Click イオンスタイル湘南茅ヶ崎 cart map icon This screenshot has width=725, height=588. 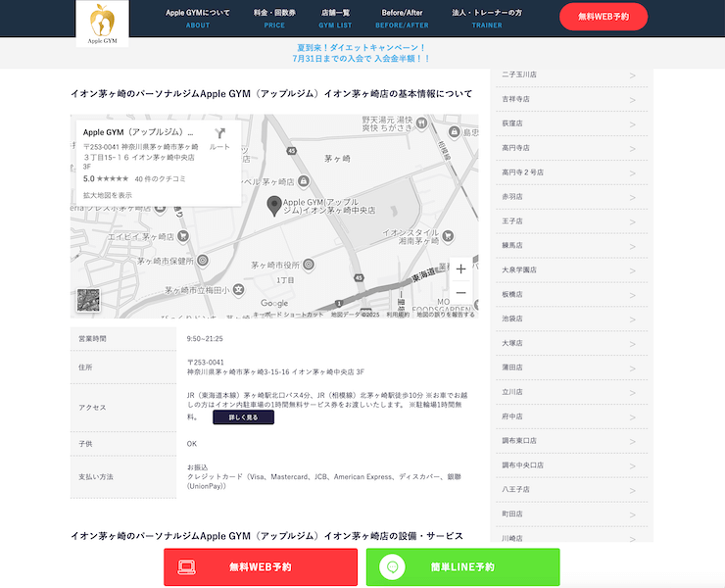pos(447,236)
